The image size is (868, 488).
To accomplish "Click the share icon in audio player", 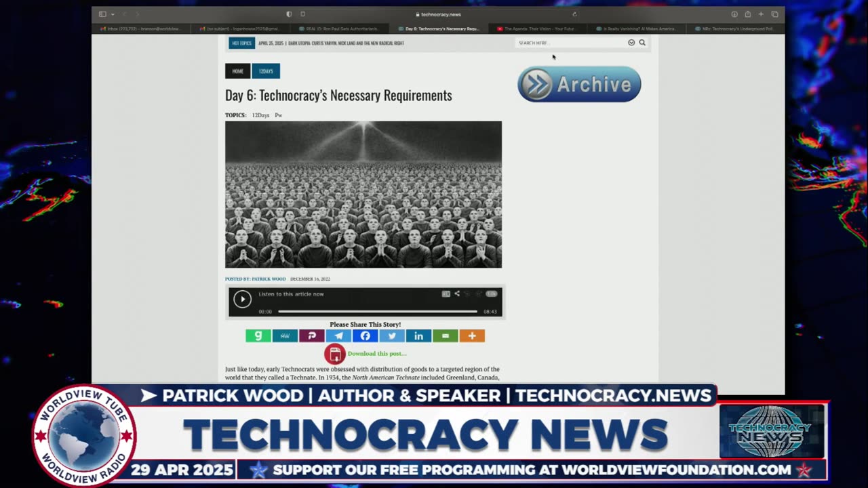I will point(457,294).
